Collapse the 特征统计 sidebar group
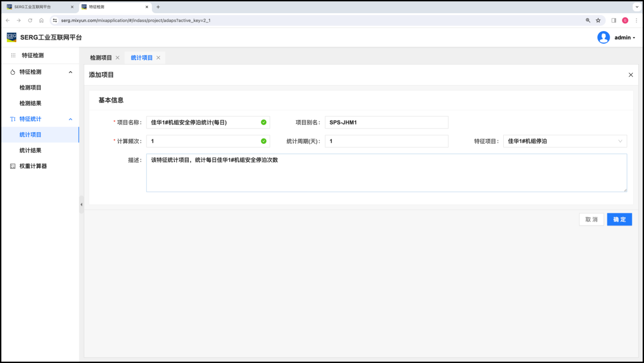This screenshot has width=644, height=363. (x=70, y=119)
